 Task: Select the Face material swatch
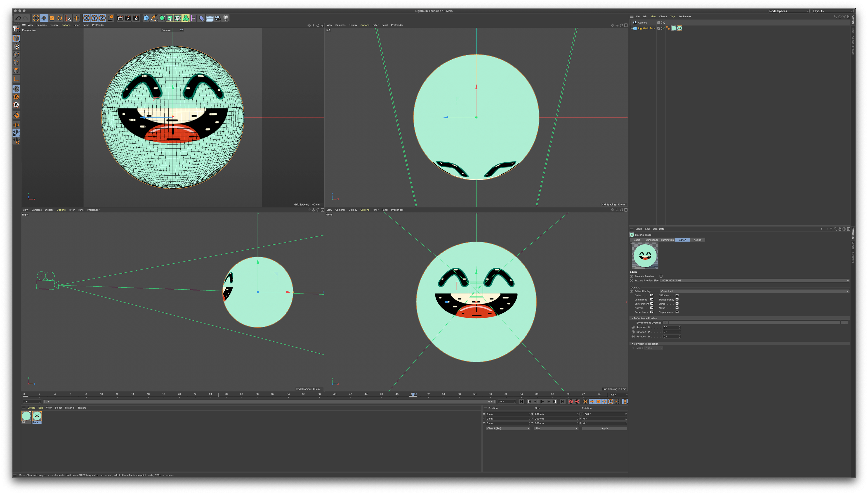coord(37,416)
